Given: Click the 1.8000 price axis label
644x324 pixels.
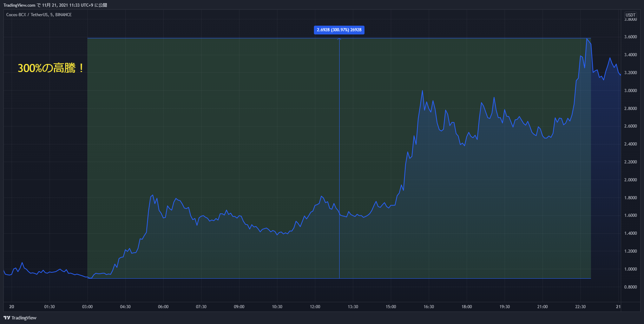Looking at the screenshot, I should [630, 198].
